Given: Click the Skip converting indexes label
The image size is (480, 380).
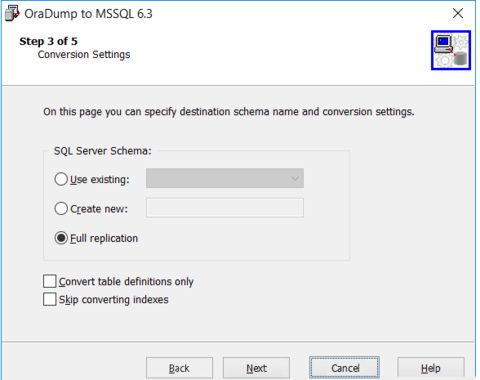Looking at the screenshot, I should (114, 300).
